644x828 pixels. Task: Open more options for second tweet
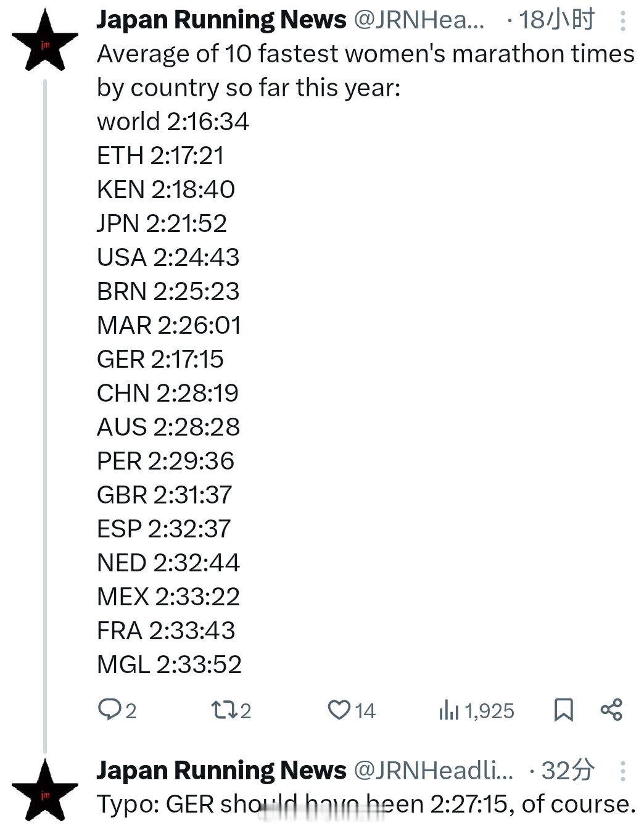623,771
